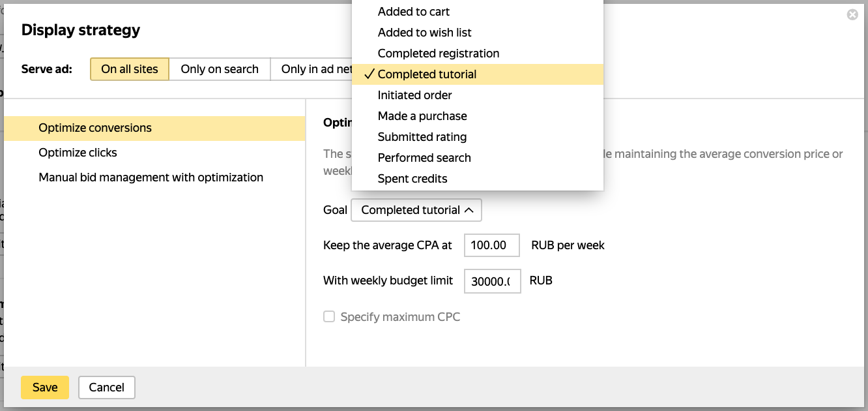868x411 pixels.
Task: Open Manual bid management with optimization
Action: 151,177
